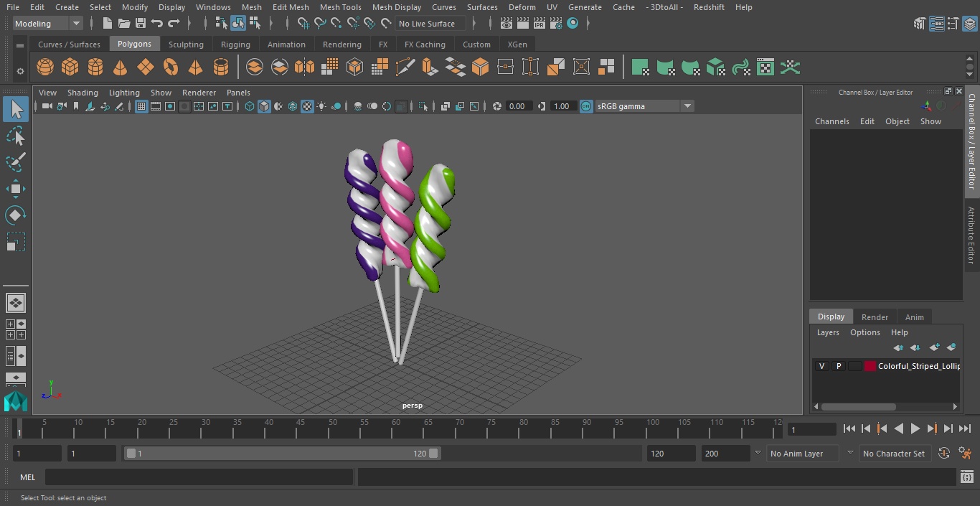Viewport: 980px width, 506px height.
Task: Open the Modeling menu set dropdown
Action: pos(48,24)
